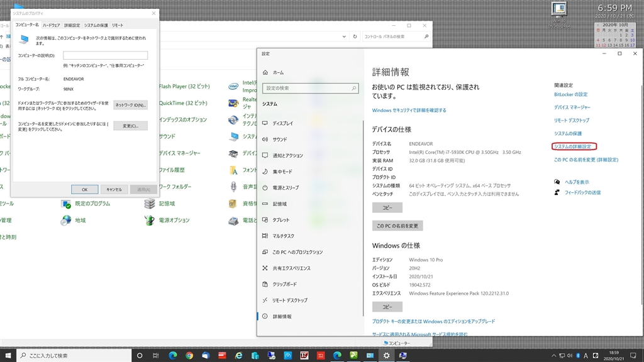Open QuickTime (32 ビット) in Control Panel
The height and width of the screenshot is (362, 644).
pos(183,104)
